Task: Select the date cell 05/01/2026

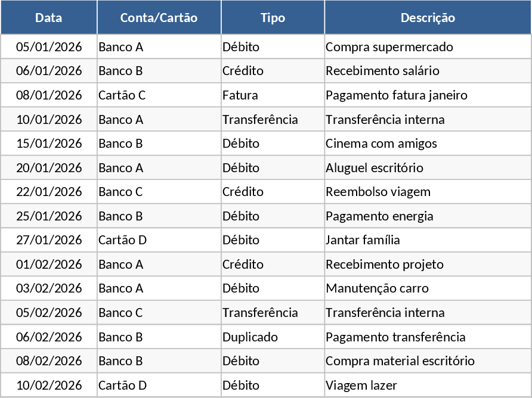Action: click(x=49, y=47)
